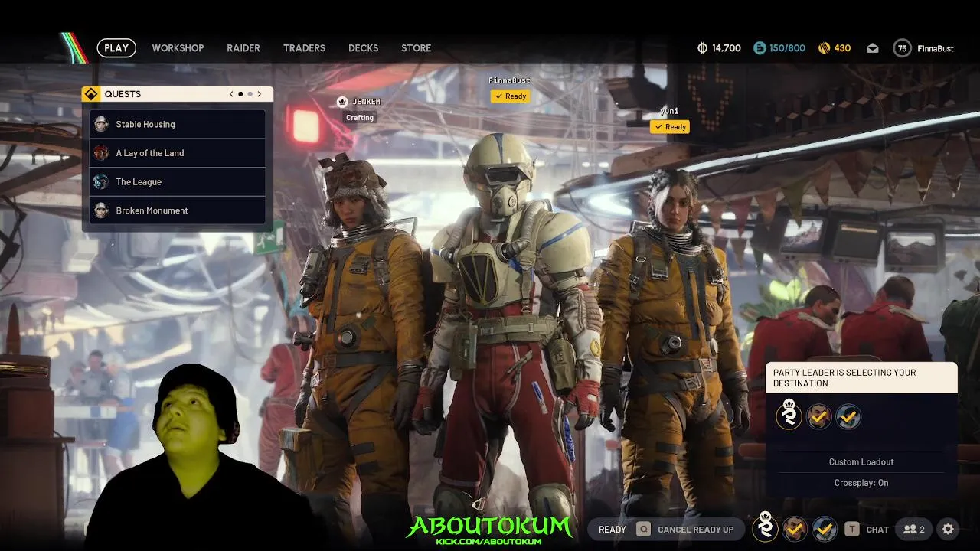Click the gold token icon beside 430
The height and width of the screenshot is (551, 980).
point(824,47)
